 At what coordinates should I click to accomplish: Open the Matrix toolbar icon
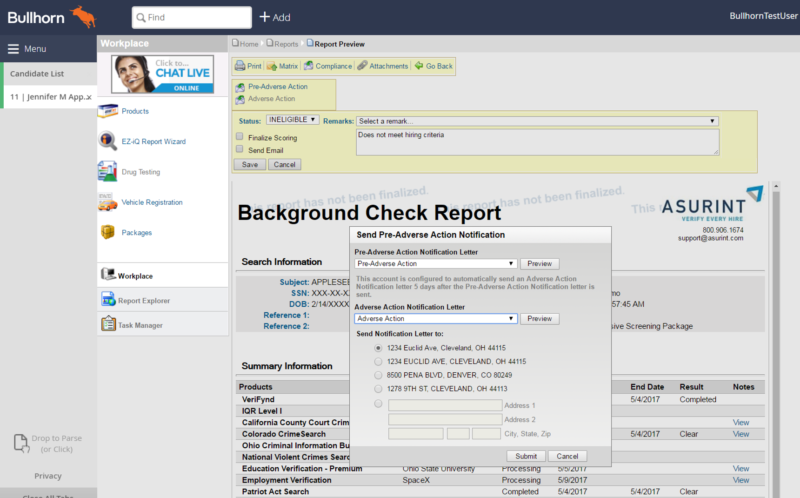(271, 66)
